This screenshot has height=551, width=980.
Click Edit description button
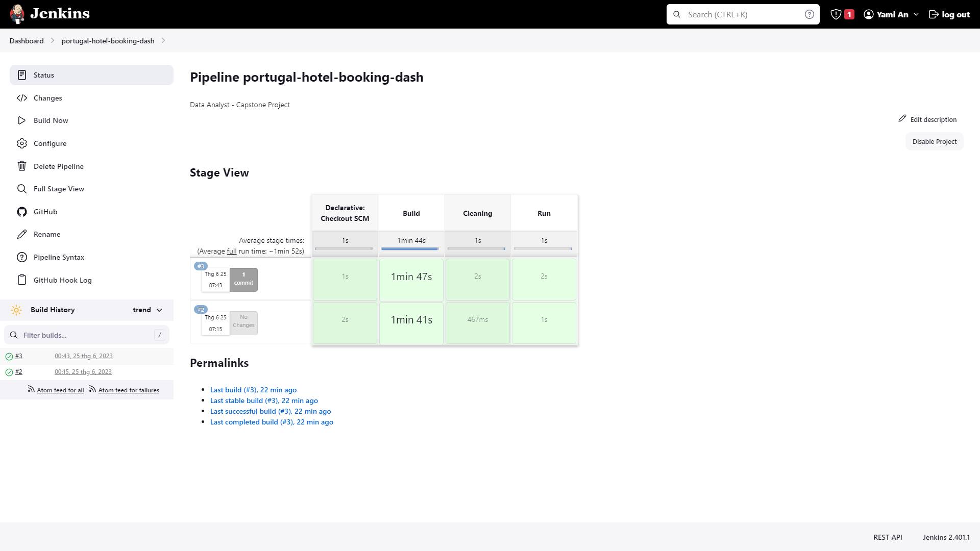click(x=929, y=119)
